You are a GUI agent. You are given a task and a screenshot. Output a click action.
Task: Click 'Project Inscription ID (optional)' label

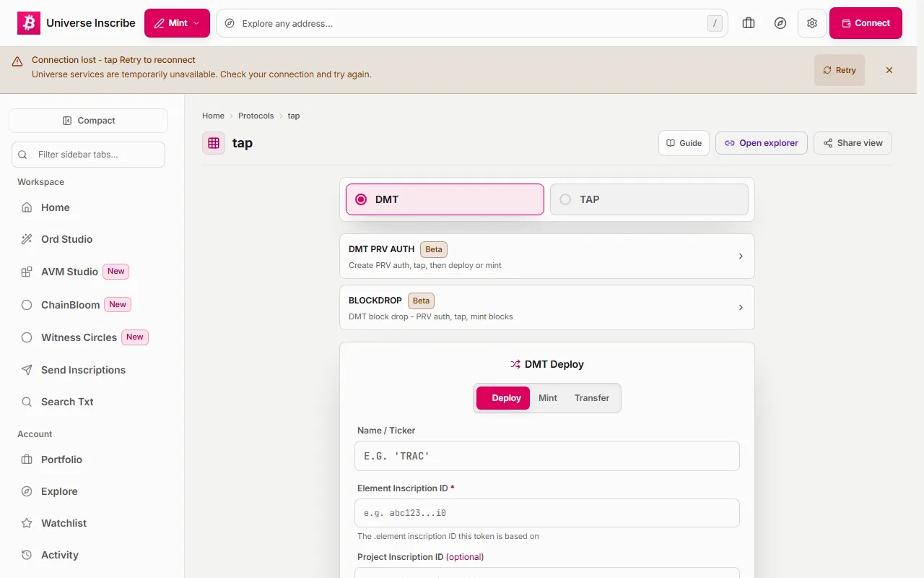[421, 557]
